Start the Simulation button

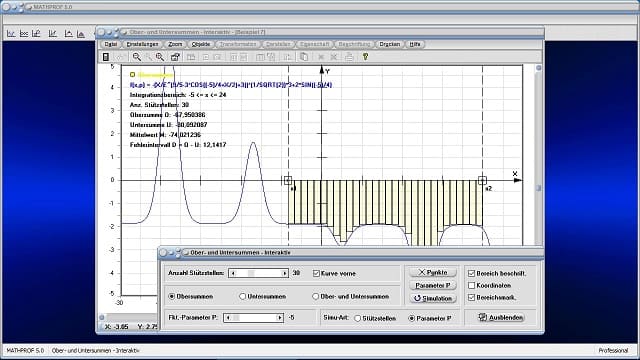coord(433,298)
